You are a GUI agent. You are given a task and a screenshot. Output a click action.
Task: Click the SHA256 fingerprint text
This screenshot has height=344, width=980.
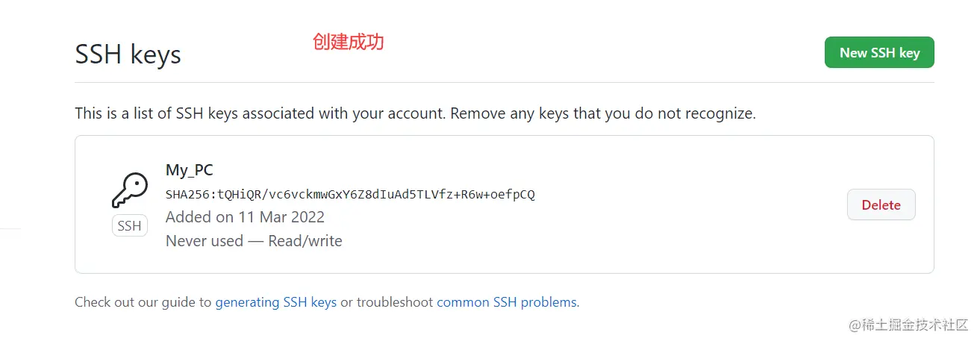coord(350,195)
